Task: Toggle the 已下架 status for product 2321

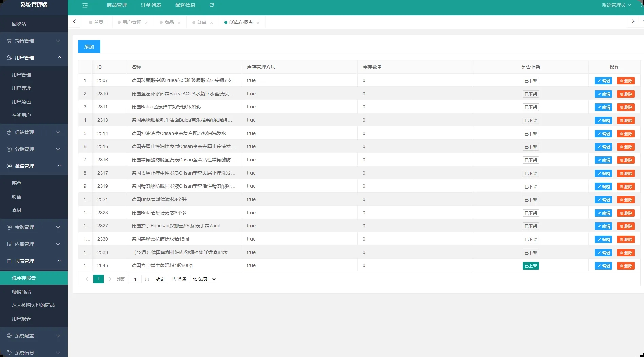Action: [x=530, y=200]
